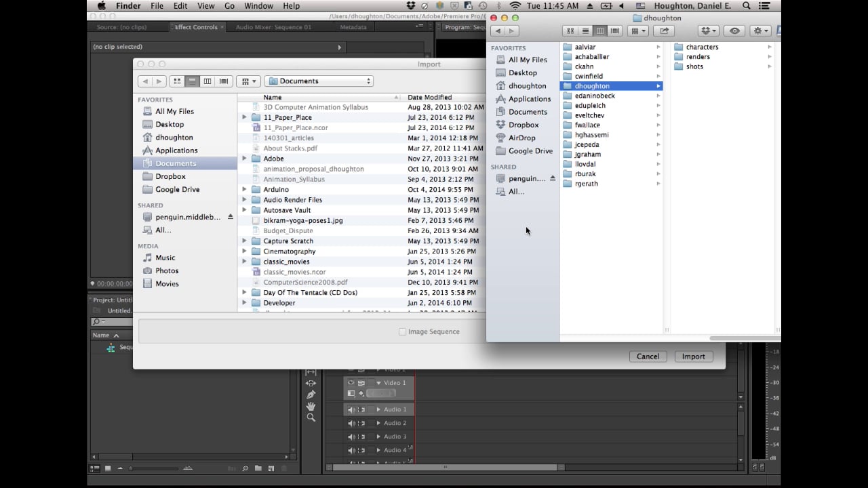Open the Documents location dropdown in Import dialog
The height and width of the screenshot is (488, 868).
pyautogui.click(x=319, y=81)
